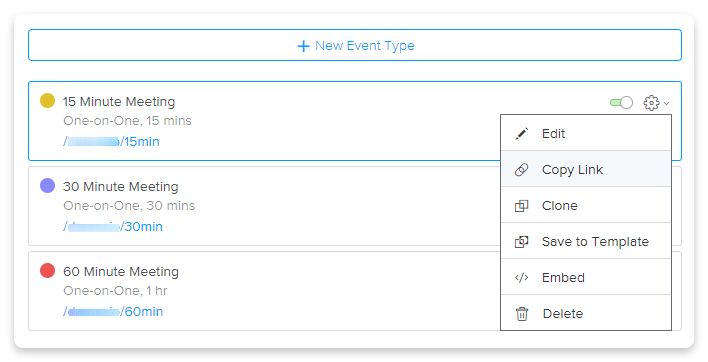Toggle off the 15 Minute Meeting switch
This screenshot has width=708, height=362.
[621, 103]
